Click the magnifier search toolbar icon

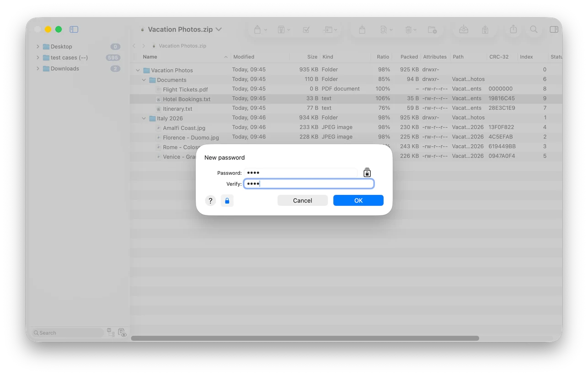pyautogui.click(x=534, y=29)
